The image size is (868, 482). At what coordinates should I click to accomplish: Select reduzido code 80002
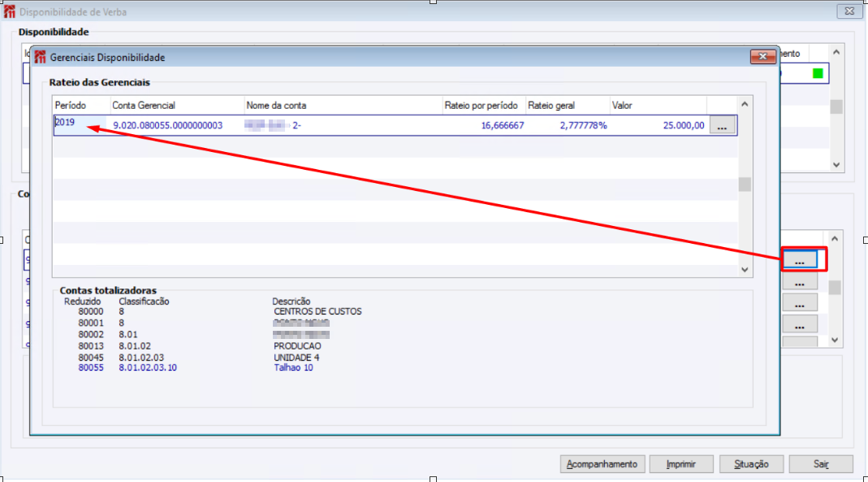[91, 334]
